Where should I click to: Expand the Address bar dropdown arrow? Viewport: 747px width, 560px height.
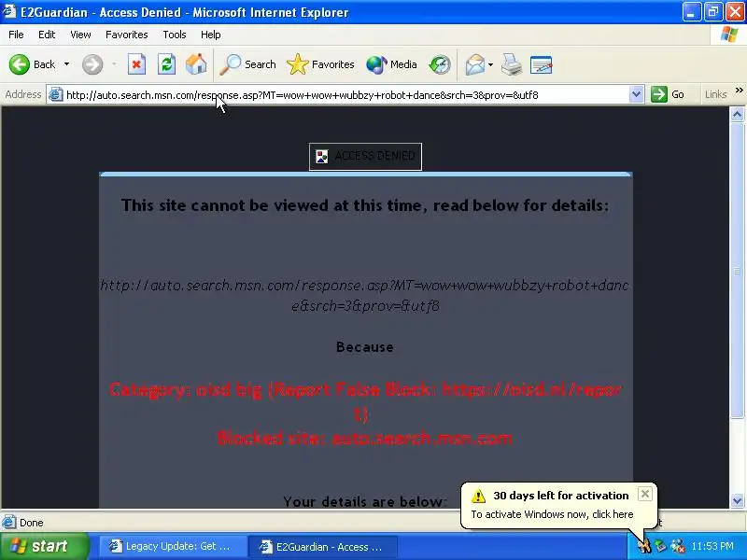pyautogui.click(x=637, y=95)
